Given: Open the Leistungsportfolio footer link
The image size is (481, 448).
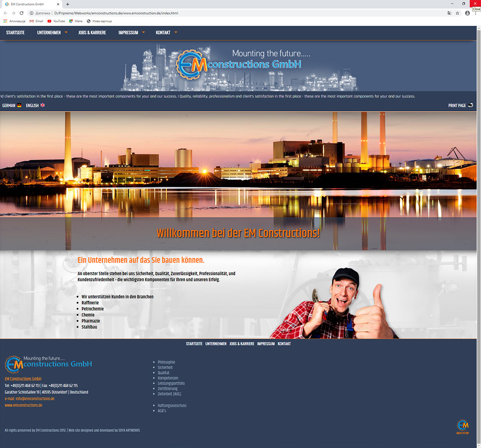Looking at the screenshot, I should click(171, 383).
